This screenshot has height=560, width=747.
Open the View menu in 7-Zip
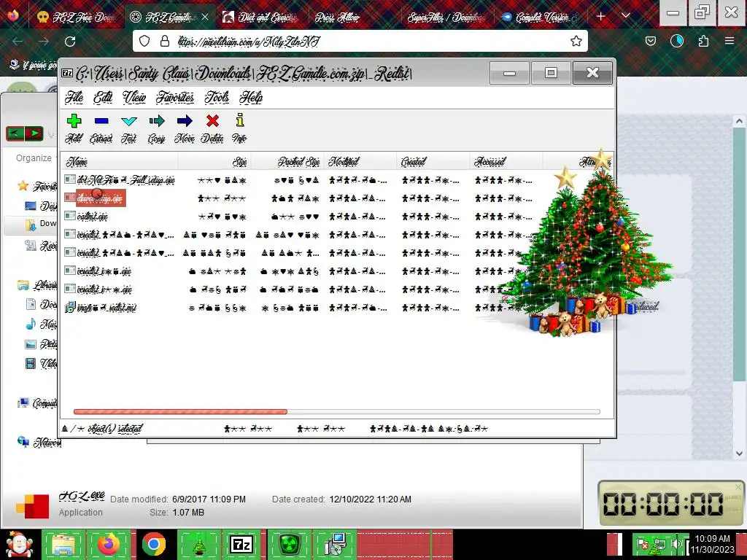(x=134, y=97)
